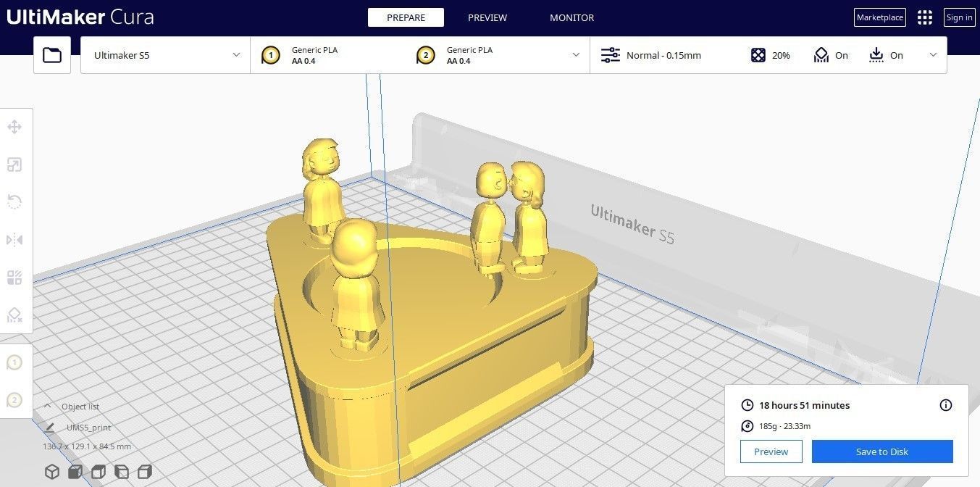The width and height of the screenshot is (980, 487).
Task: Switch to right side view cube
Action: (x=145, y=472)
